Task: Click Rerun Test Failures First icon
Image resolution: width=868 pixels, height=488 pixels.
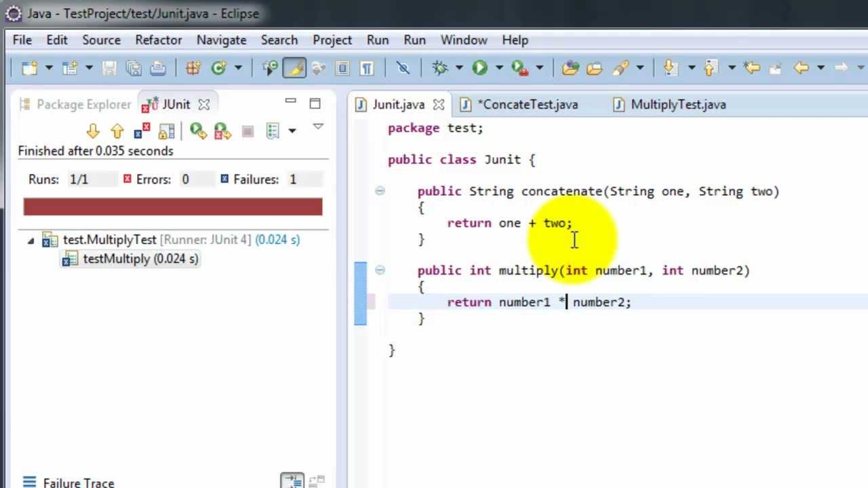Action: (222, 131)
